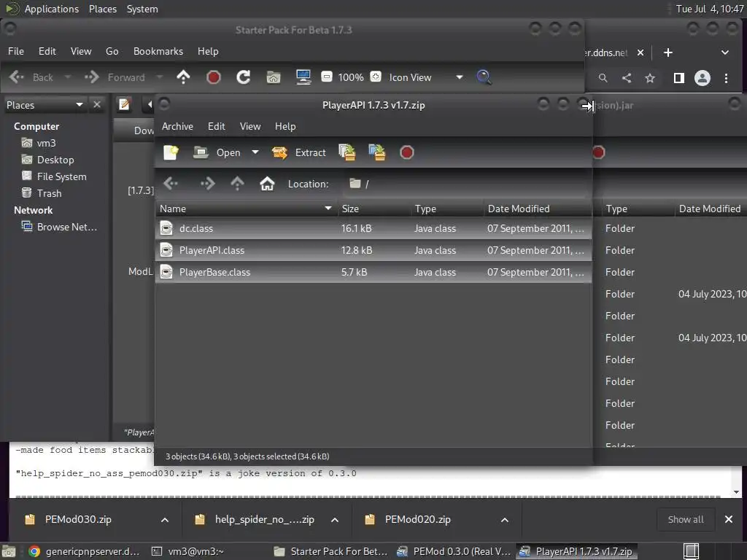Expand Back history dropdown arrow
The image size is (747, 560).
[x=68, y=77]
